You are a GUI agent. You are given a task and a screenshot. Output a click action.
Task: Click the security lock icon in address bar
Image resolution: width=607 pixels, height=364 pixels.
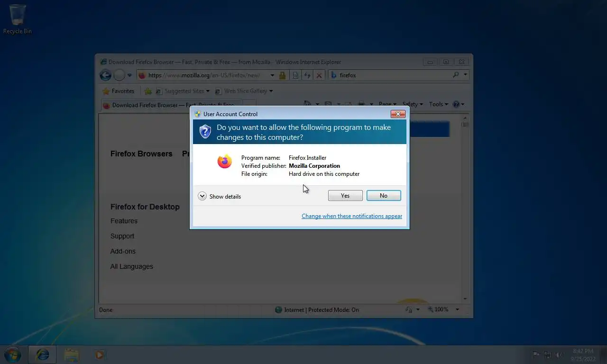283,75
